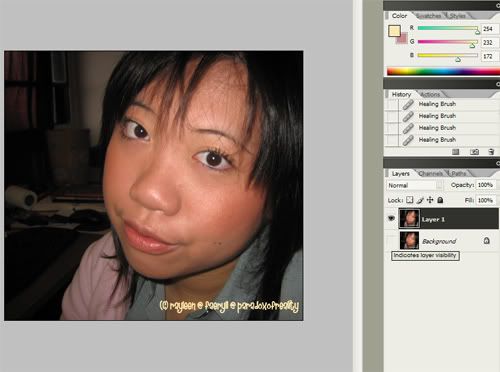Switch to the Swatches tab

pos(428,16)
